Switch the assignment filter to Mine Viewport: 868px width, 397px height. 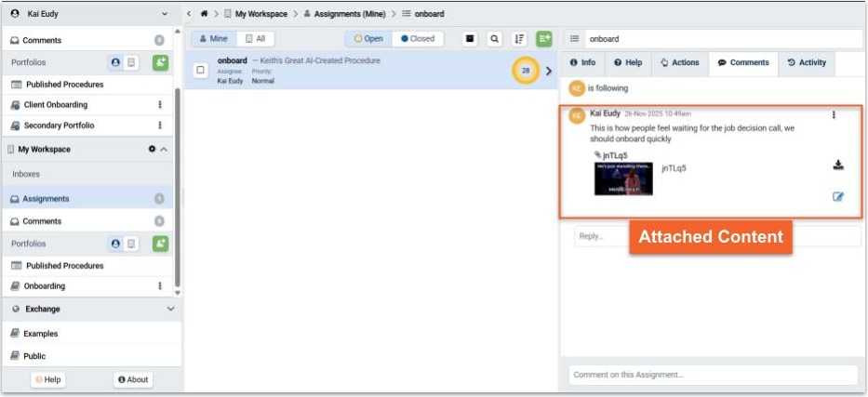click(x=214, y=39)
